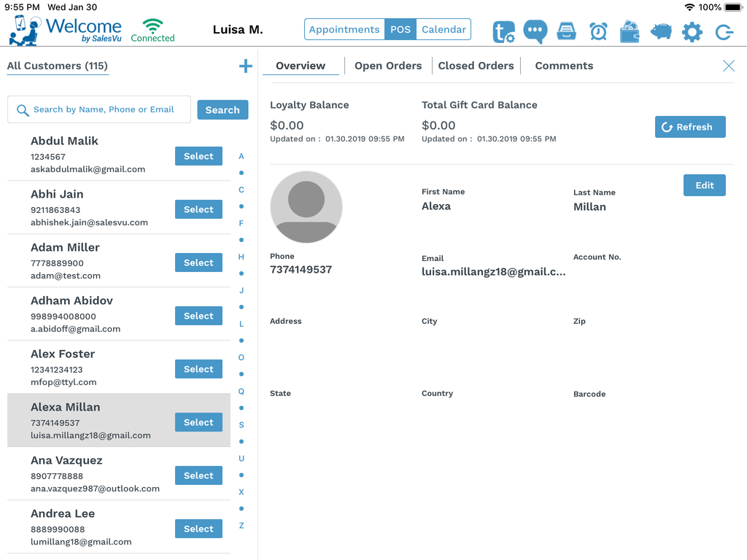Click the search magnifier in customer search bar
Viewport: 747px width, 560px height.
23,109
